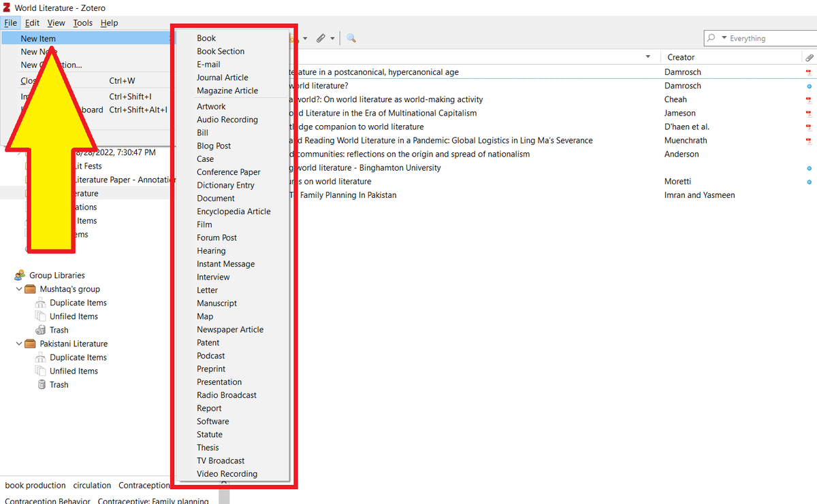Click blue dot icon in the Moretti row
817x504 pixels.
tap(809, 182)
